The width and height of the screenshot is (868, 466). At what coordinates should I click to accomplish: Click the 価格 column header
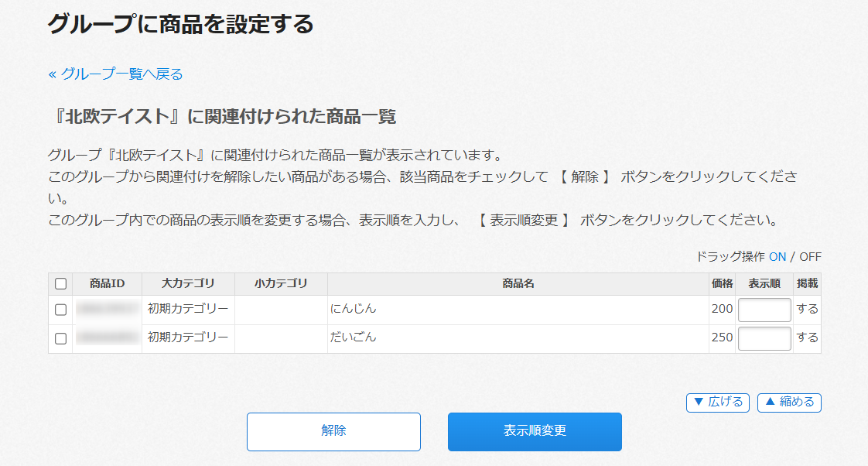point(722,284)
